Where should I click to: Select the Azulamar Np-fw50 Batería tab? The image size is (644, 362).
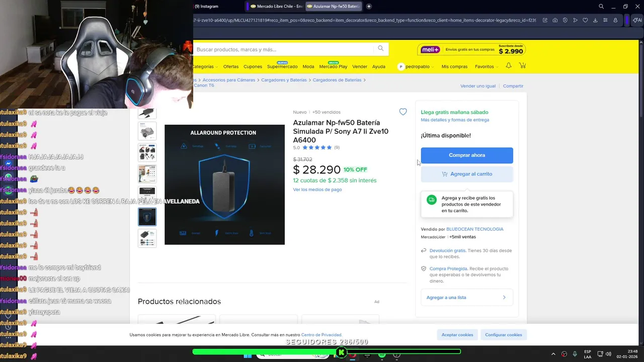click(x=334, y=7)
